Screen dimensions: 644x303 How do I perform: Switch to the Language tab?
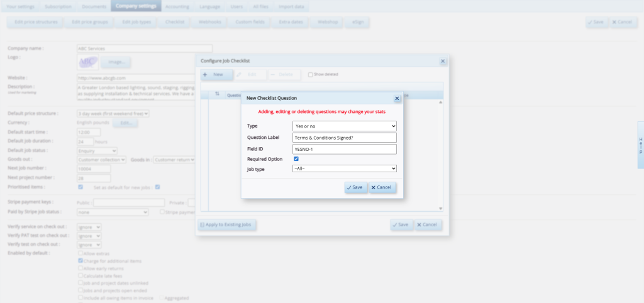209,6
